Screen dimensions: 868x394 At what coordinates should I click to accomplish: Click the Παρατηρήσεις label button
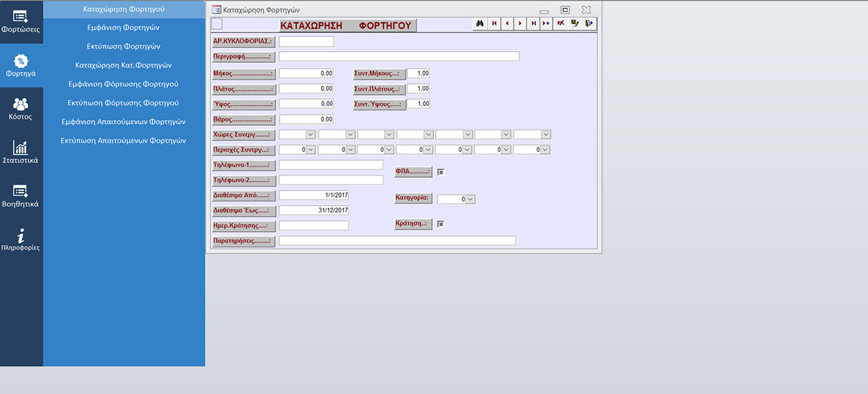click(243, 241)
